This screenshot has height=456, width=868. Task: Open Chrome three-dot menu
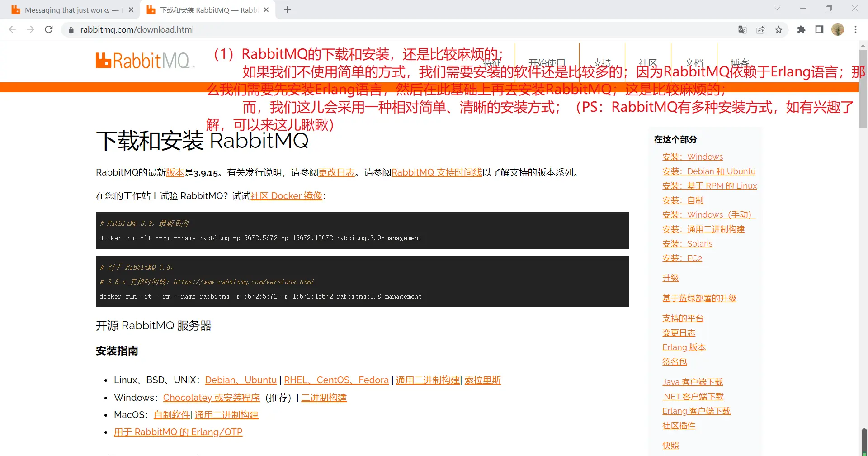tap(855, 29)
